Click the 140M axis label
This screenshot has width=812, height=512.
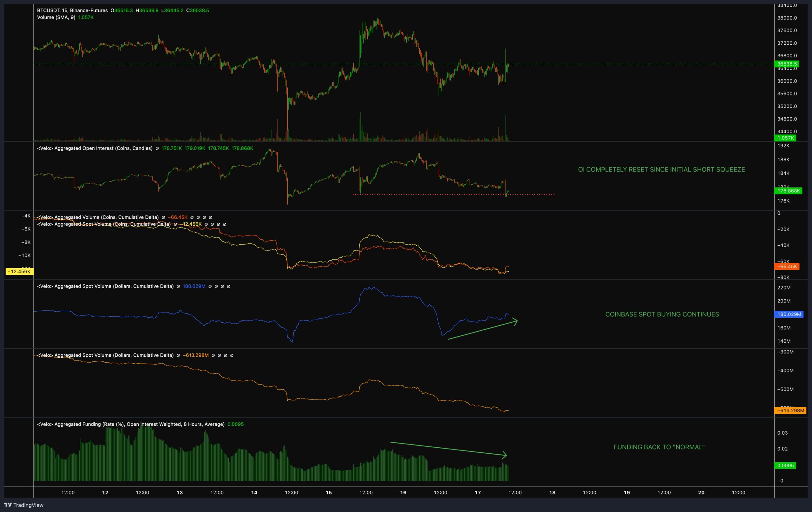pyautogui.click(x=784, y=341)
